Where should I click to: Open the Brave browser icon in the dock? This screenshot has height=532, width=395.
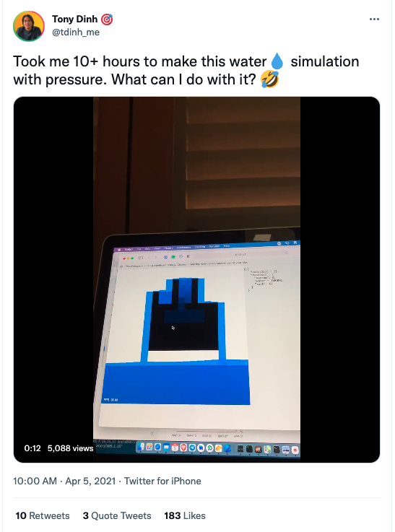coord(183,448)
